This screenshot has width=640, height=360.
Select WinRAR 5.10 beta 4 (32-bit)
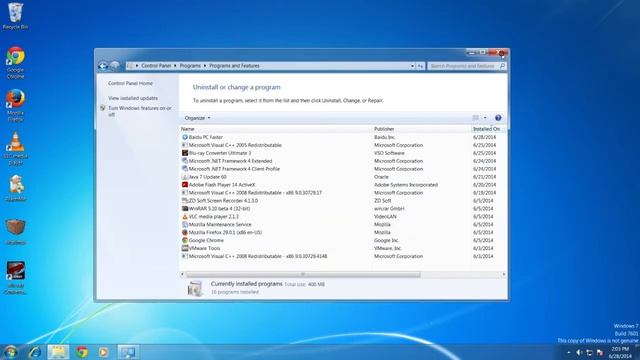[x=219, y=209]
